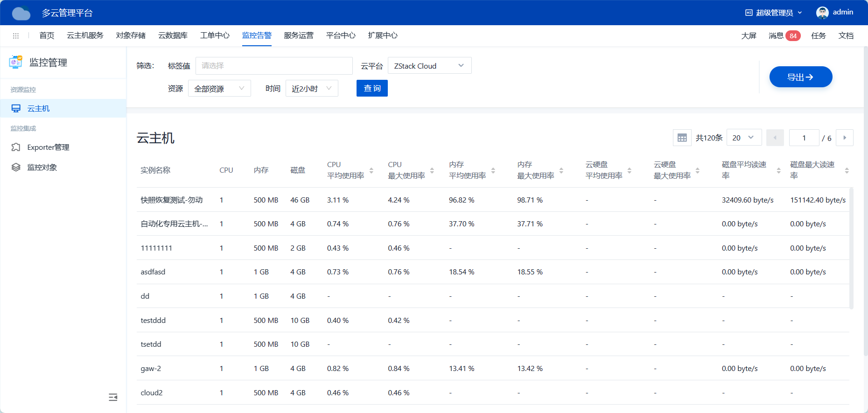Sort by CPU平均使用率 column

click(x=371, y=170)
